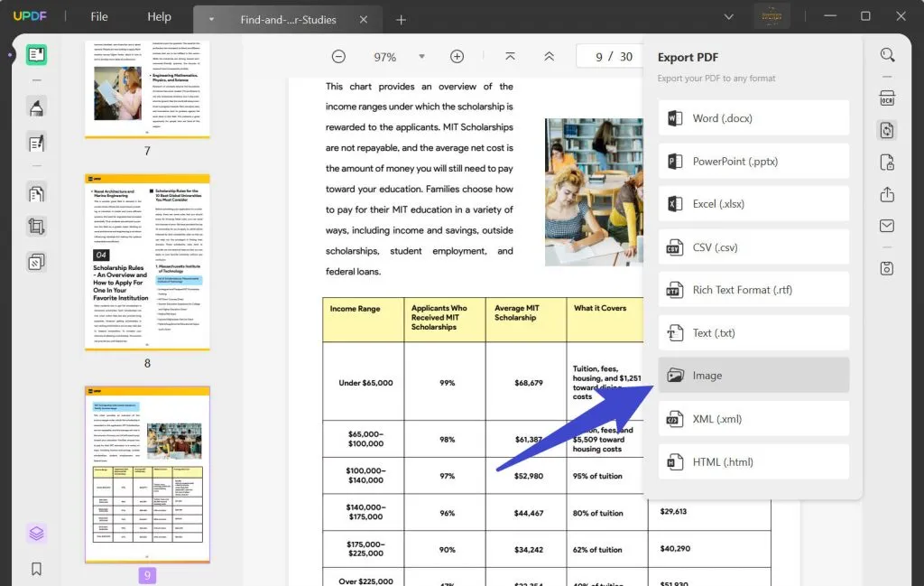Open the Protect PDF lock icon

(x=887, y=163)
